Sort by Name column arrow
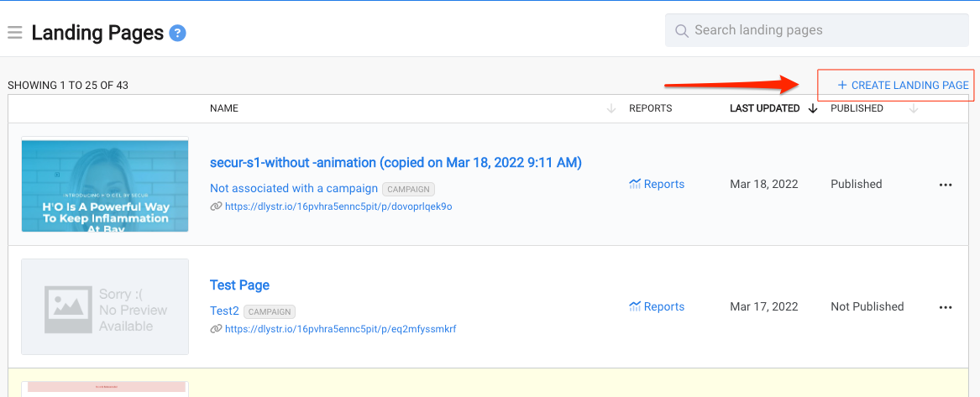 point(611,108)
